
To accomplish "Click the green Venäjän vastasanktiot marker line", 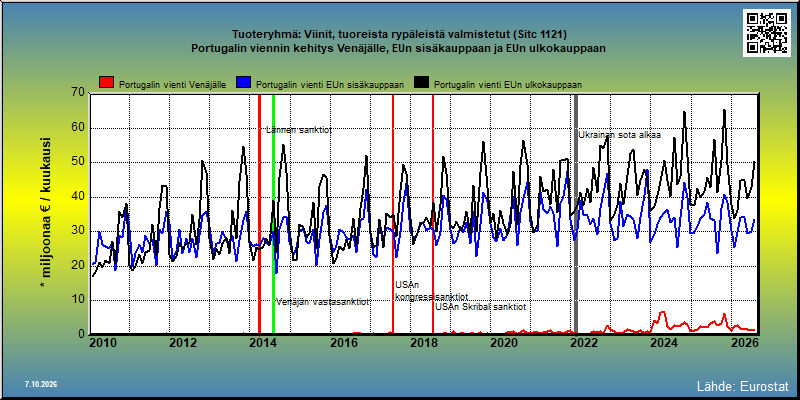I will (x=273, y=214).
